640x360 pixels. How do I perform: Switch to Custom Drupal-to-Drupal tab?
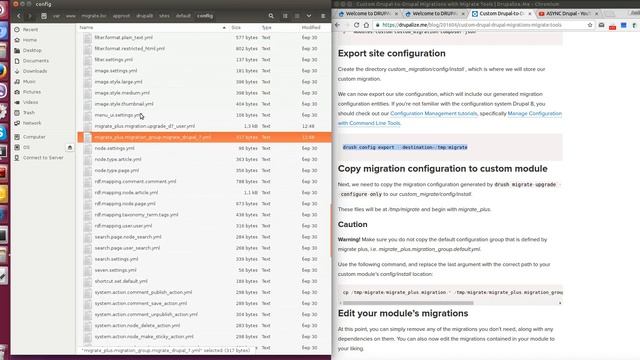click(x=501, y=13)
